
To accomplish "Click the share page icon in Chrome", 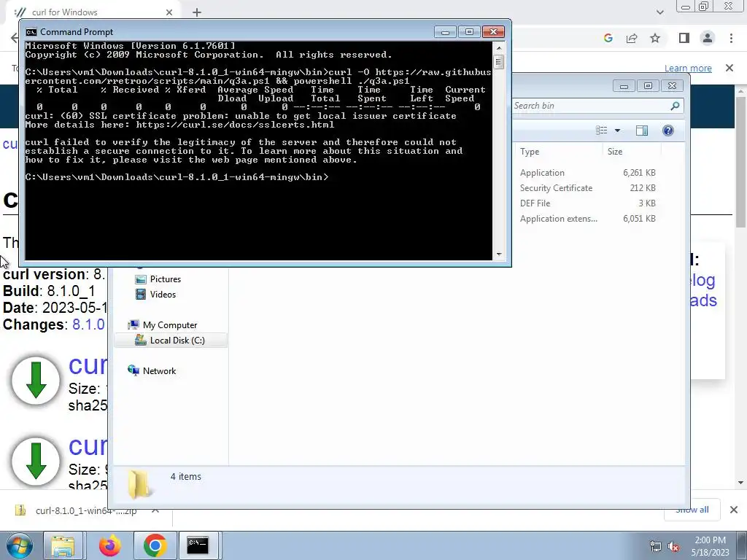I will point(632,38).
